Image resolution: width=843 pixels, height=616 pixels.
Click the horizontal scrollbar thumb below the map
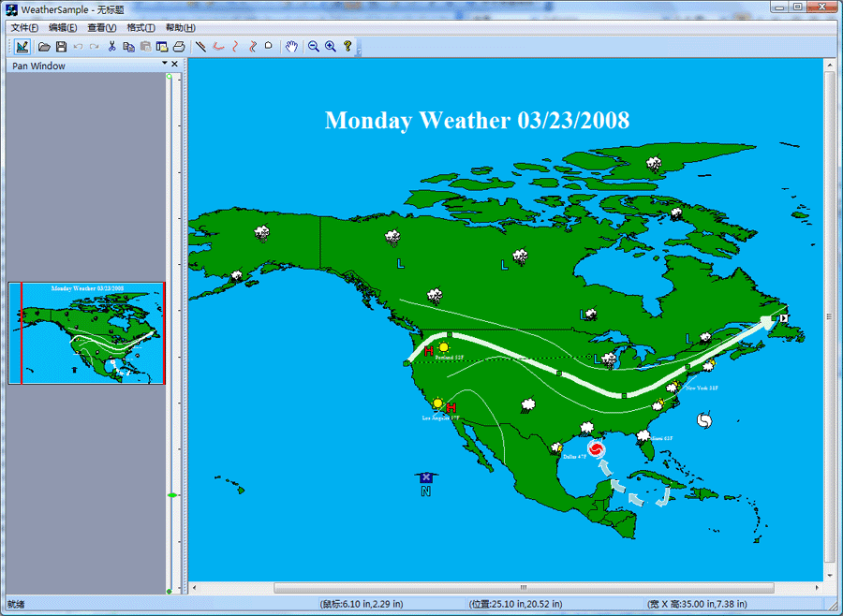point(524,588)
